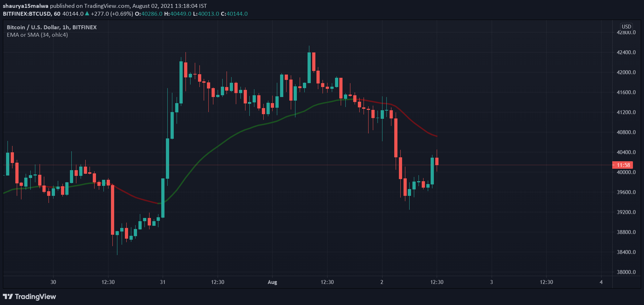
Task: Click the EMA or SMA (34, ohlc4) indicator label
Action: (37, 35)
